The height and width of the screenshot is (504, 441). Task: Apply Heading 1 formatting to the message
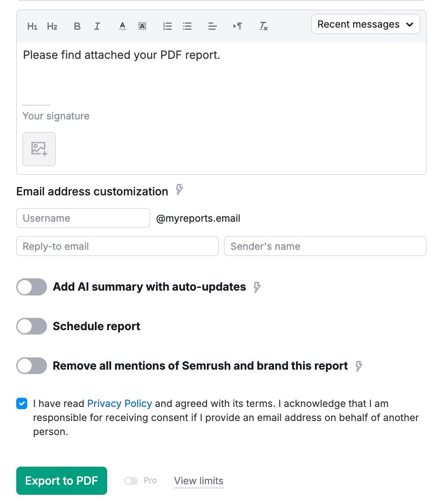(x=32, y=26)
